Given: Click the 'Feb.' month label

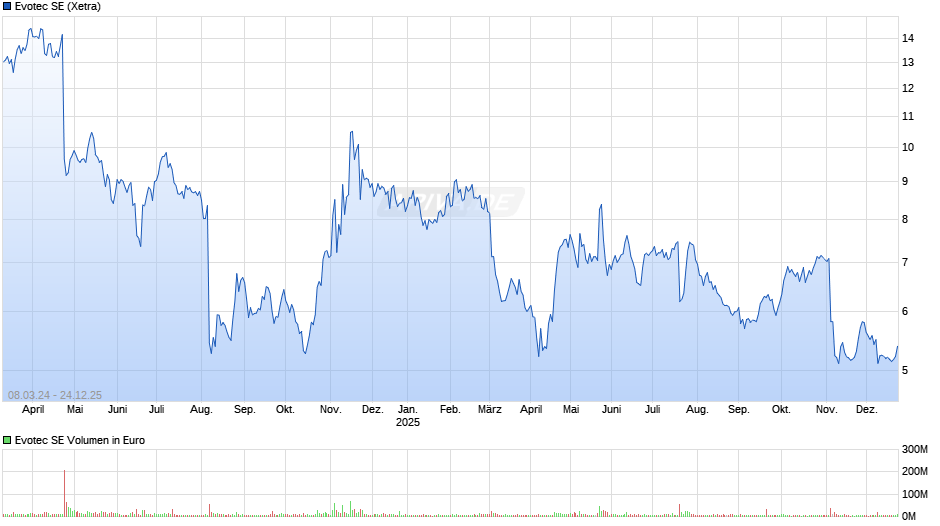Looking at the screenshot, I should tap(450, 410).
